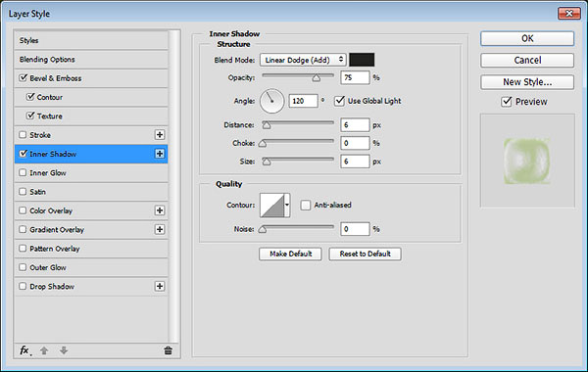Image resolution: width=588 pixels, height=372 pixels.
Task: Open the fx add-style menu icon
Action: [x=25, y=350]
